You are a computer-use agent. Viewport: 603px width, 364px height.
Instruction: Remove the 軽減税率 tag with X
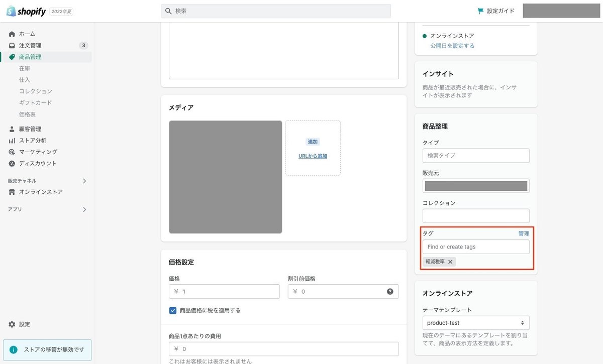tap(450, 262)
